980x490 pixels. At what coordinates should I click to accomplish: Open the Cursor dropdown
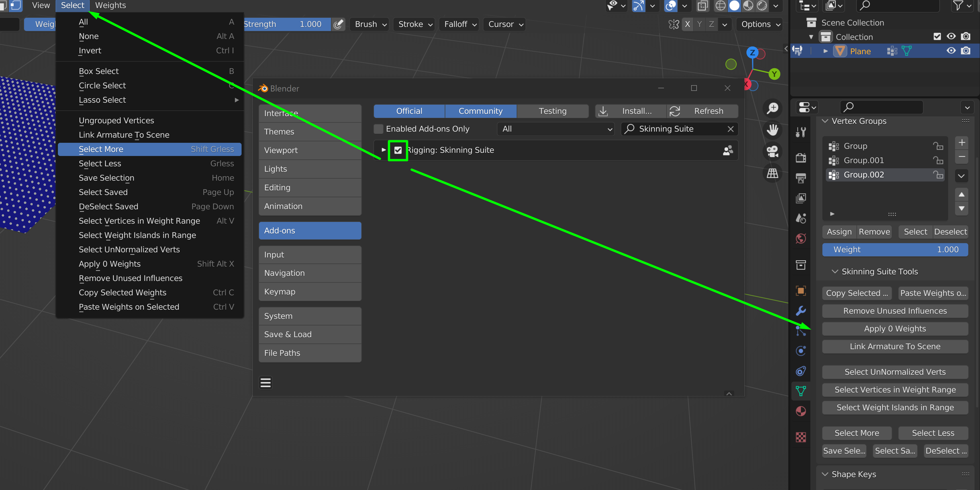(x=505, y=24)
